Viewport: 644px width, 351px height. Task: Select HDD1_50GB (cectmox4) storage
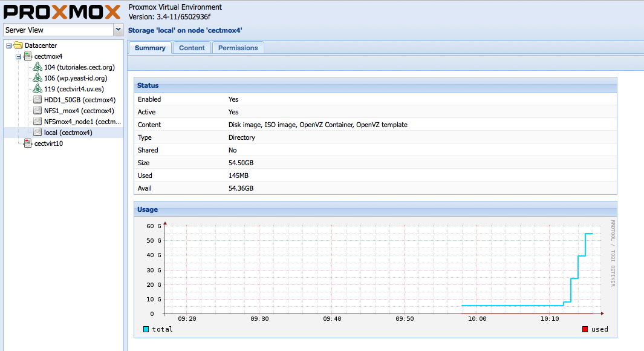[80, 100]
